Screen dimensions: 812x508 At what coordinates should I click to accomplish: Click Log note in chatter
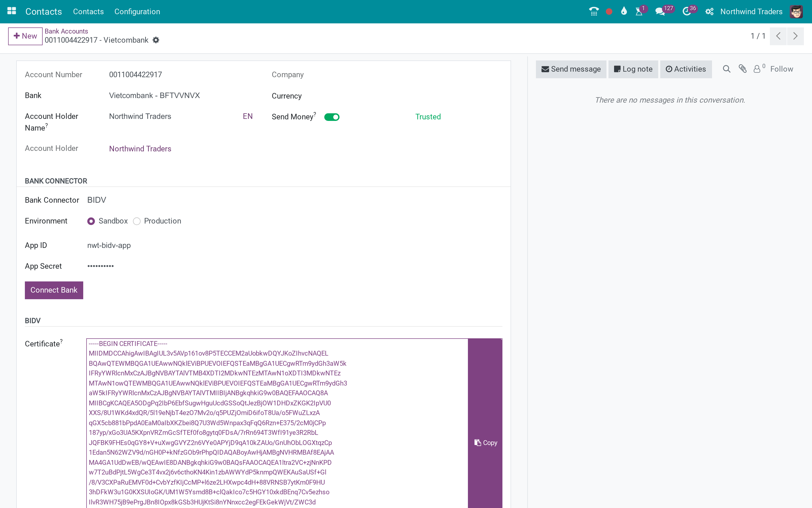[633, 69]
